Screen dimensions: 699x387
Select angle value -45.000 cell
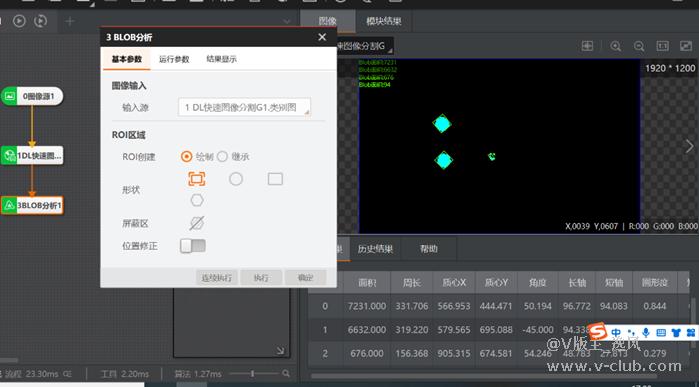tap(538, 330)
